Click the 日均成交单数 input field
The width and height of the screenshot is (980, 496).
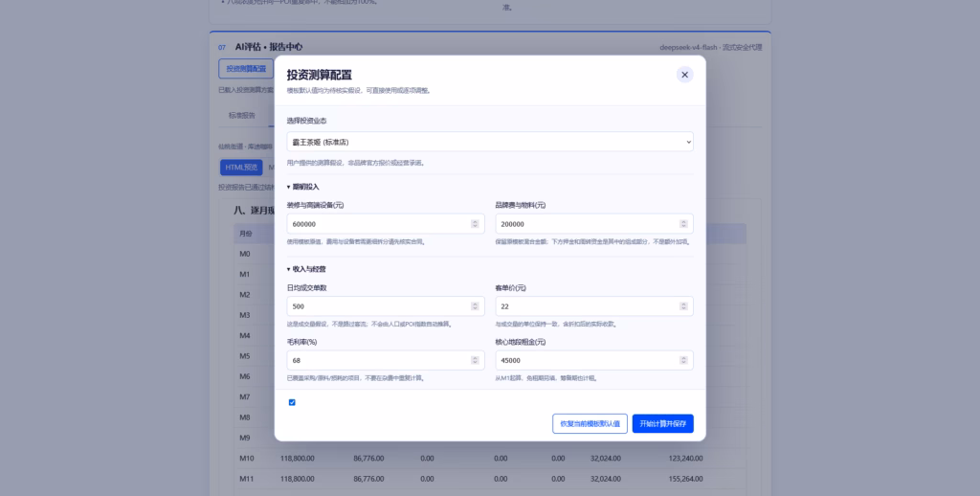tap(386, 306)
